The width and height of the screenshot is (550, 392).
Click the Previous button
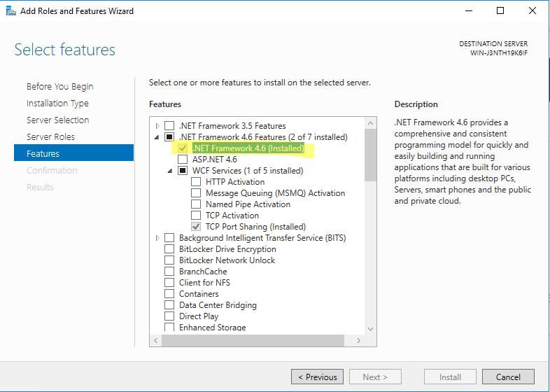point(317,377)
